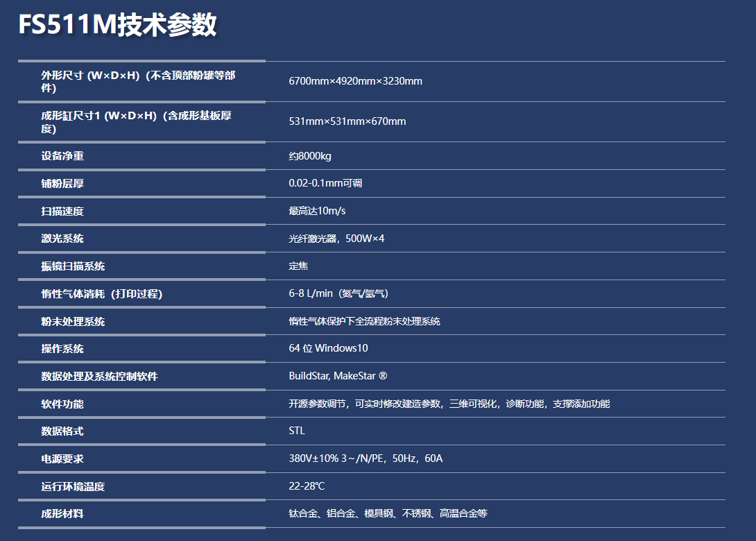Select the 531mm×531mm×670mm value
The height and width of the screenshot is (541, 756).
coord(347,121)
